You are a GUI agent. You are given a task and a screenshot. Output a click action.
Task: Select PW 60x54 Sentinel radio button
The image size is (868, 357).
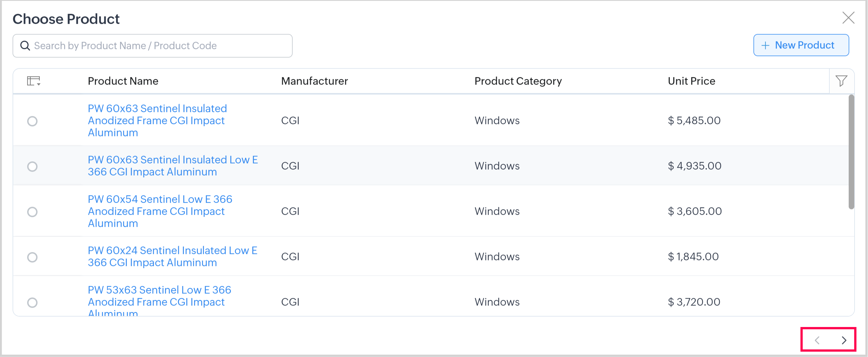tap(32, 212)
